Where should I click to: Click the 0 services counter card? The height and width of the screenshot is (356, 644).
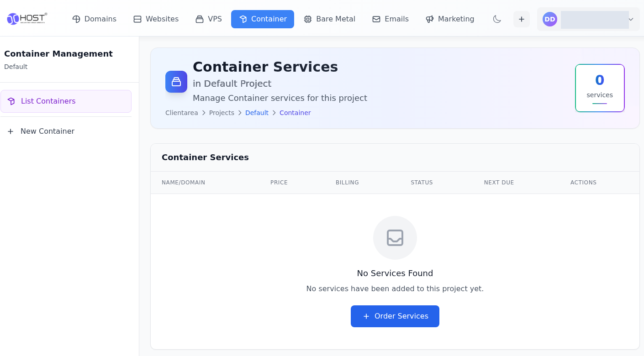[600, 88]
